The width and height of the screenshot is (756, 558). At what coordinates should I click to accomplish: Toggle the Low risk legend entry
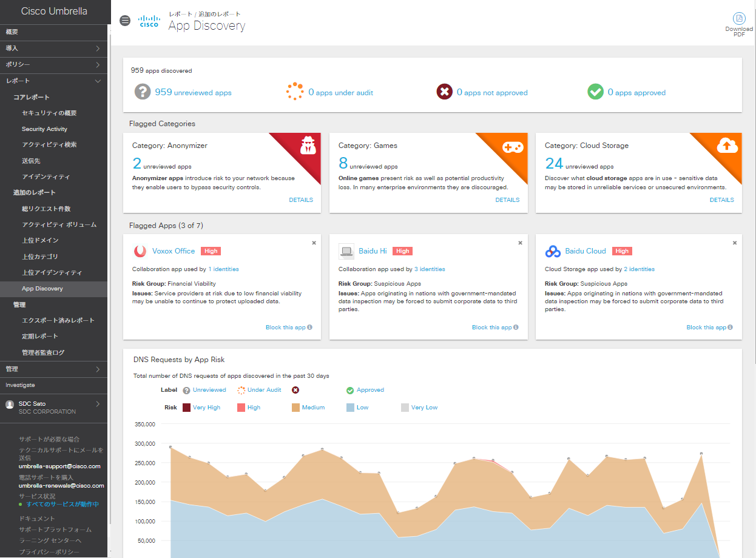pos(357,408)
